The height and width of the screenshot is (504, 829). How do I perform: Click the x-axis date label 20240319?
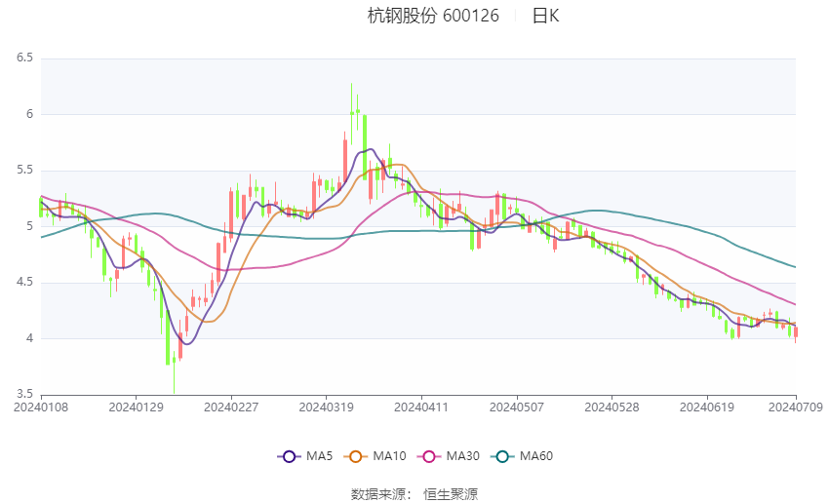(x=326, y=407)
